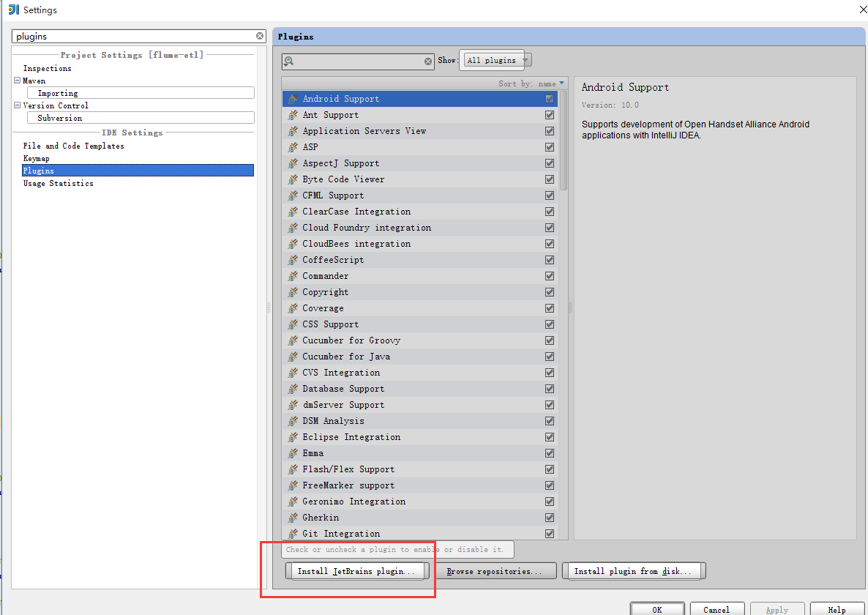
Task: Uncheck the FreeMarker support checkbox
Action: tap(549, 485)
